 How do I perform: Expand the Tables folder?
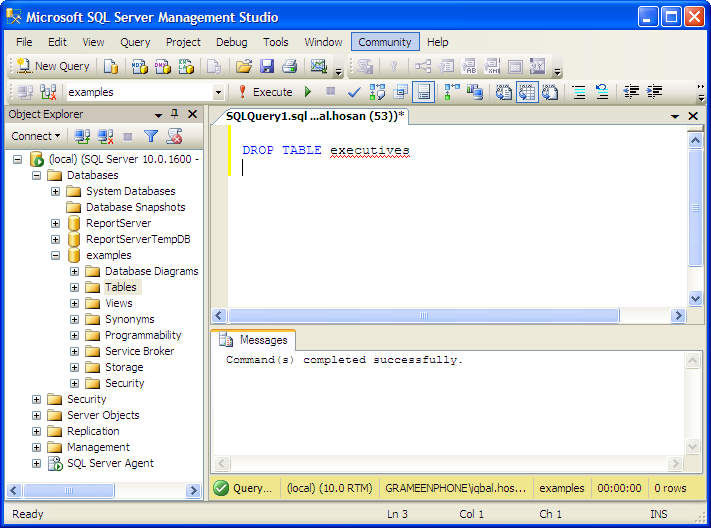74,288
